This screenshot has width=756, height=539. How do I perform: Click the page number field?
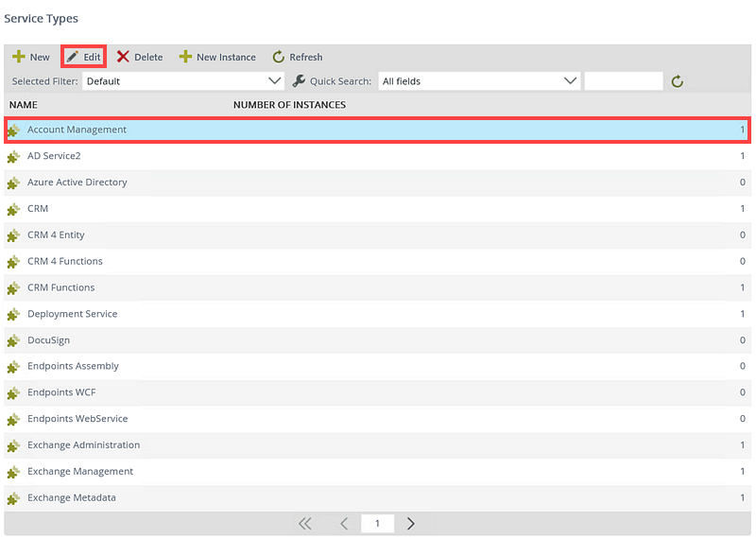pos(377,524)
